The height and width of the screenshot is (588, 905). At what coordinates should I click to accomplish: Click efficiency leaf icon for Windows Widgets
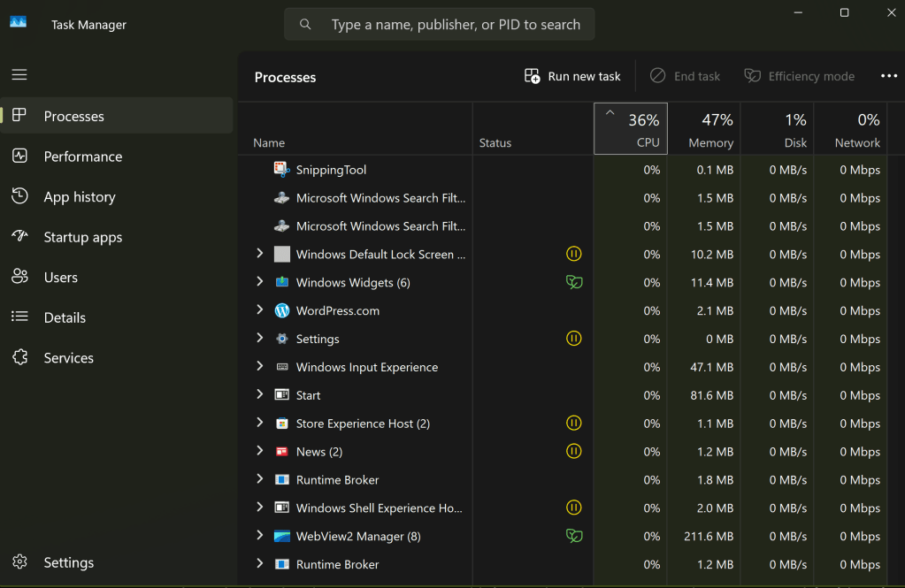[574, 282]
